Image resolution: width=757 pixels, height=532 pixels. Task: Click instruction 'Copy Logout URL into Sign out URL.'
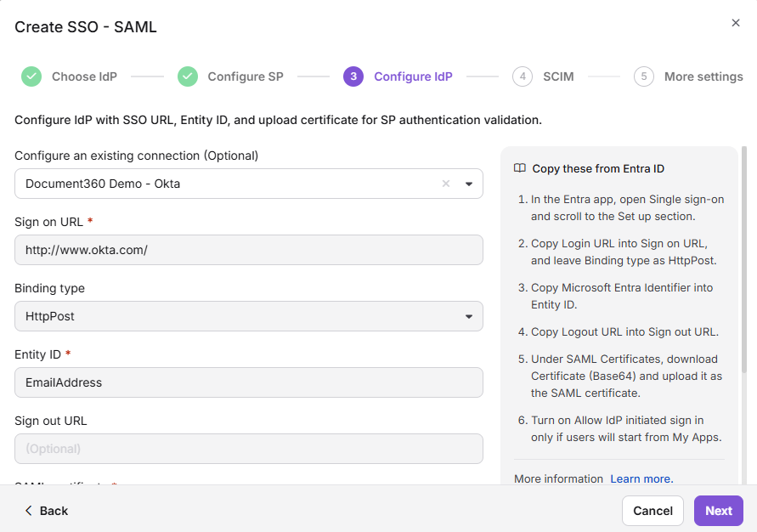(624, 332)
